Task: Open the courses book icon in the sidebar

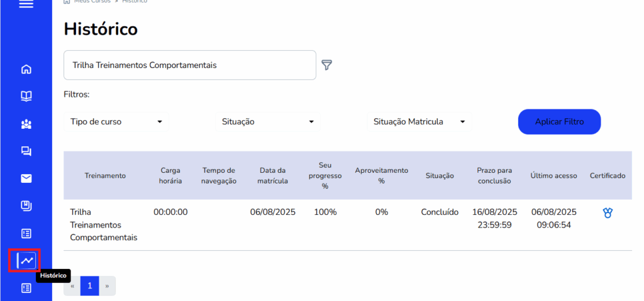Action: (26, 96)
